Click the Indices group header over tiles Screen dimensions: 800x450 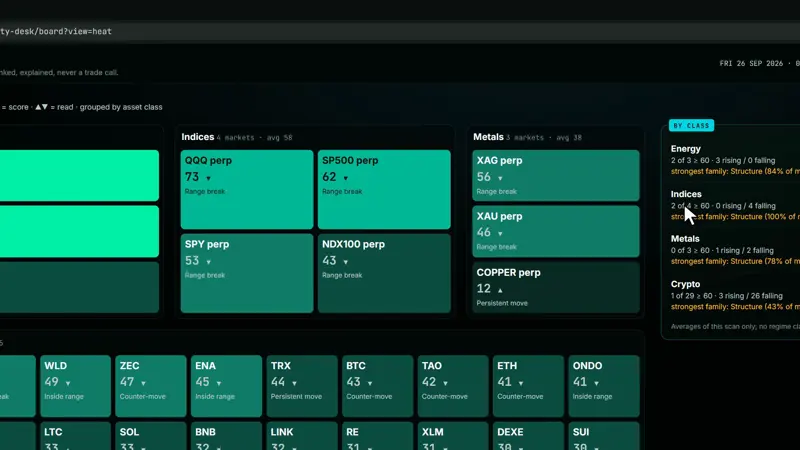tap(198, 137)
